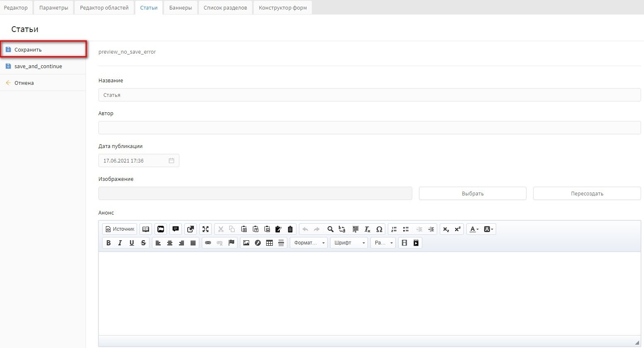Toggle bold formatting in the editor
This screenshot has height=348, width=644.
click(108, 243)
